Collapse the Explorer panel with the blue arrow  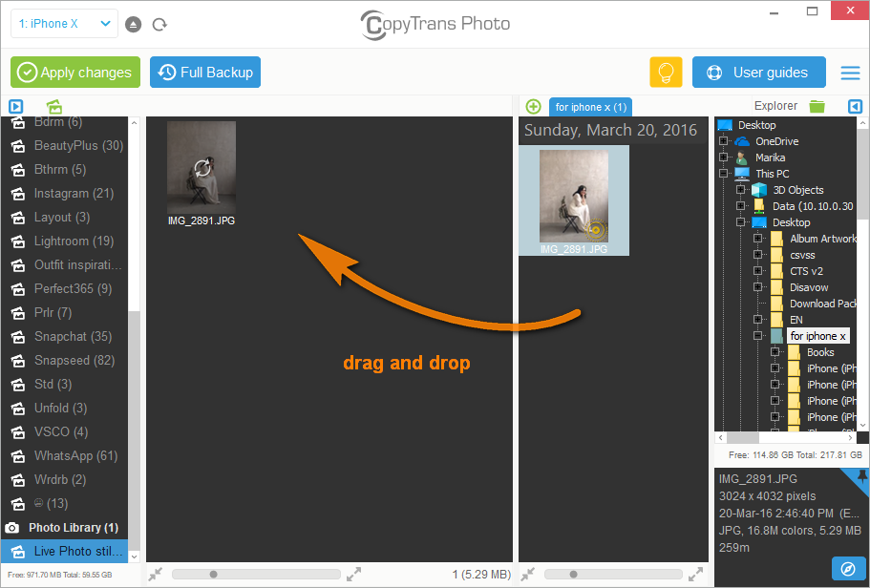coord(855,106)
